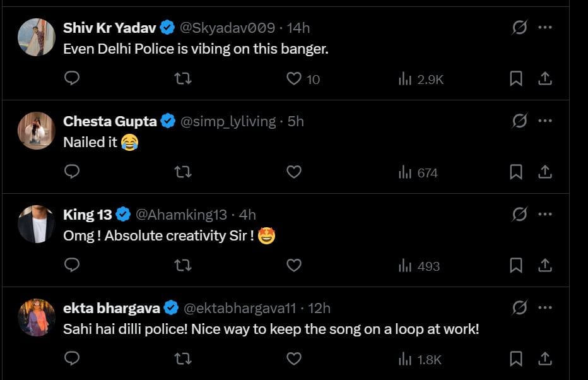The height and width of the screenshot is (380, 588).
Task: Click King 13's profile picture
Action: point(36,224)
